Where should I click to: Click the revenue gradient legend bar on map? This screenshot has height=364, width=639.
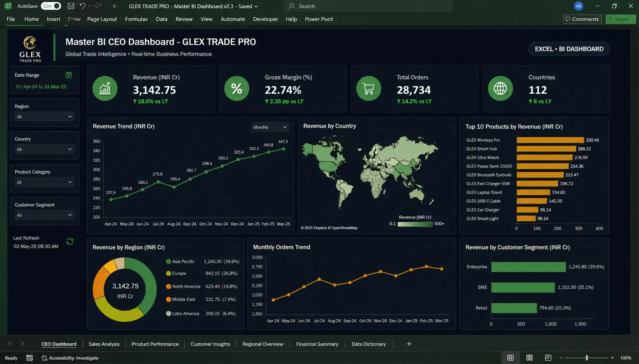pos(415,224)
